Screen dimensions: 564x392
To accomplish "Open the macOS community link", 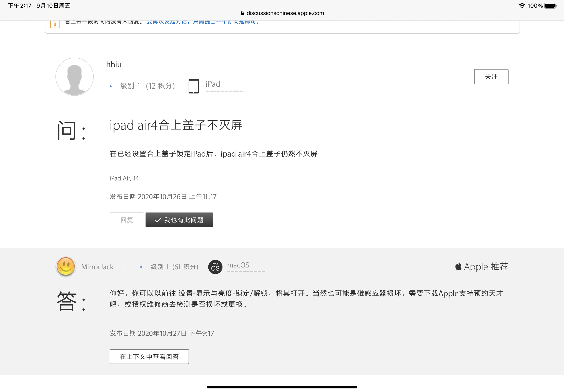I will (238, 265).
